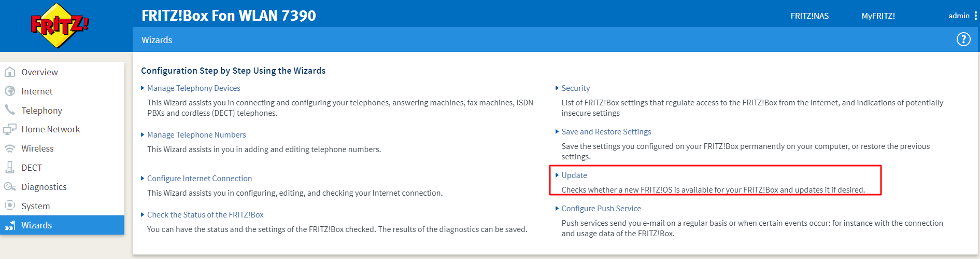
Task: Click arrow beside Configure Push Service
Action: 557,209
